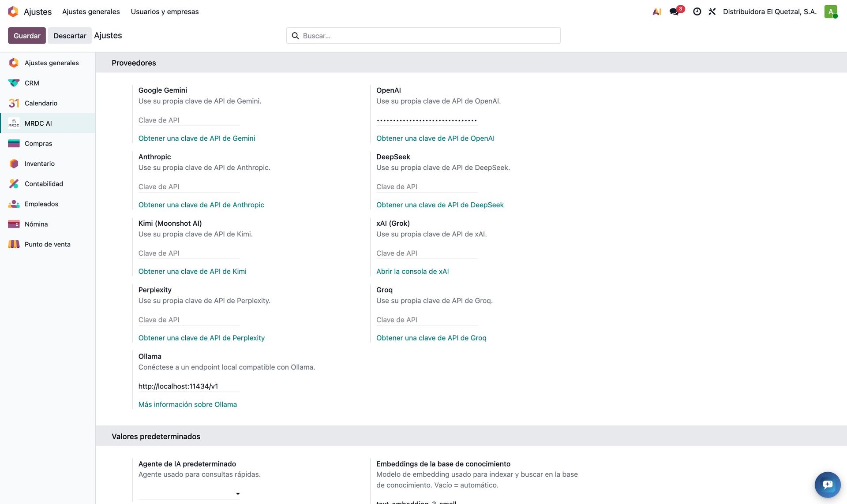
Task: Focus the Buscar search field
Action: [423, 36]
